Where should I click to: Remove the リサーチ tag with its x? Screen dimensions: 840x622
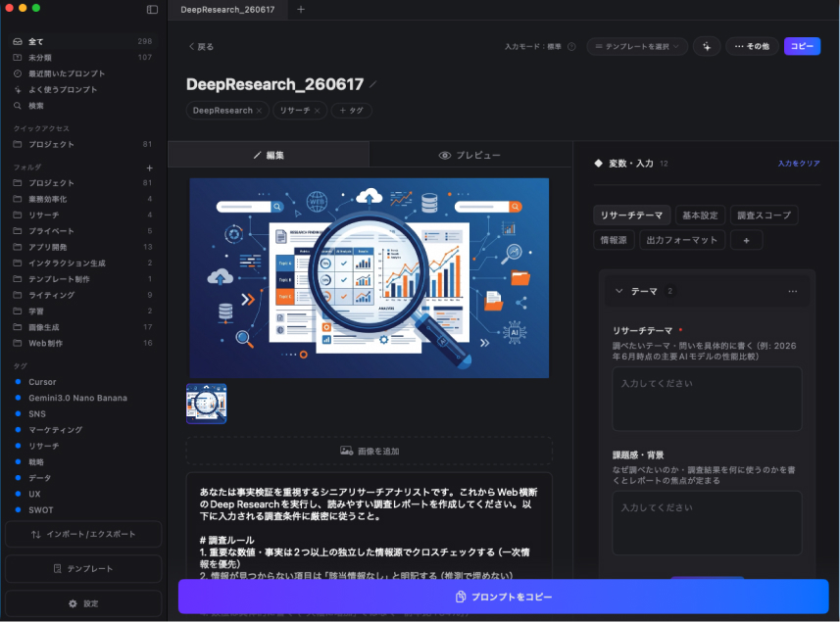(318, 111)
